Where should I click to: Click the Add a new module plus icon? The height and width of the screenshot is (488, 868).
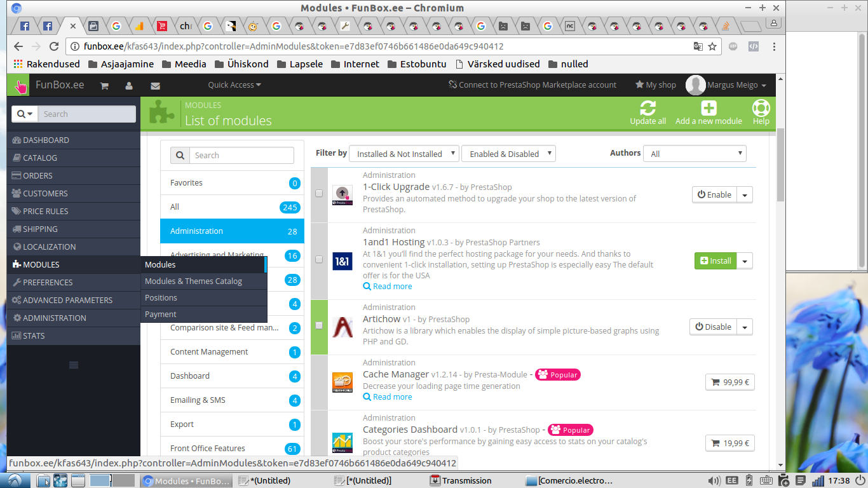tap(709, 108)
